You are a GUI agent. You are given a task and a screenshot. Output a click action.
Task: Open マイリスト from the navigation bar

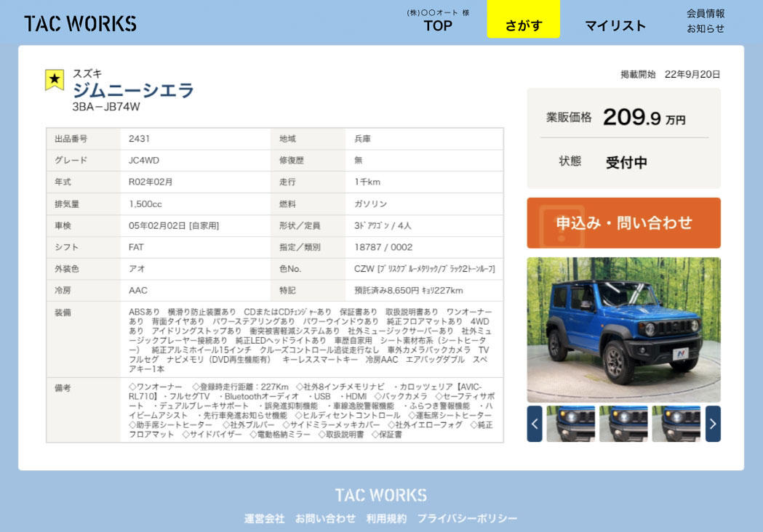(x=615, y=25)
